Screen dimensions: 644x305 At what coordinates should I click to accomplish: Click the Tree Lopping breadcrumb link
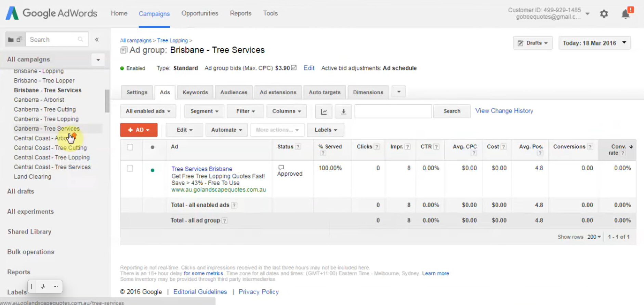coord(172,40)
